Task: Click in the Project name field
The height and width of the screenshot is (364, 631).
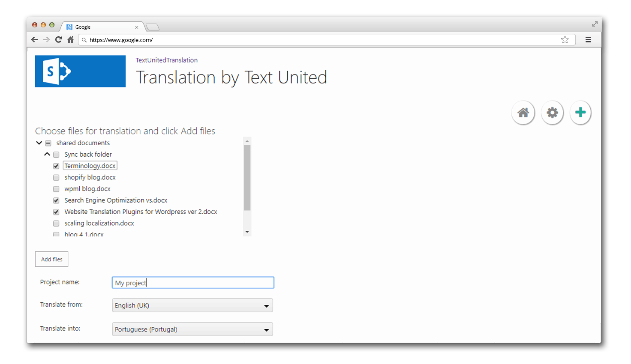Action: (193, 283)
